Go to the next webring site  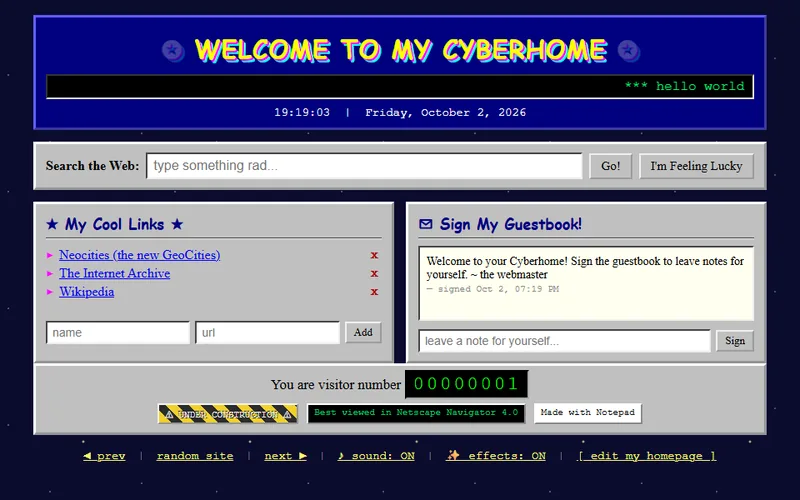[x=286, y=456]
